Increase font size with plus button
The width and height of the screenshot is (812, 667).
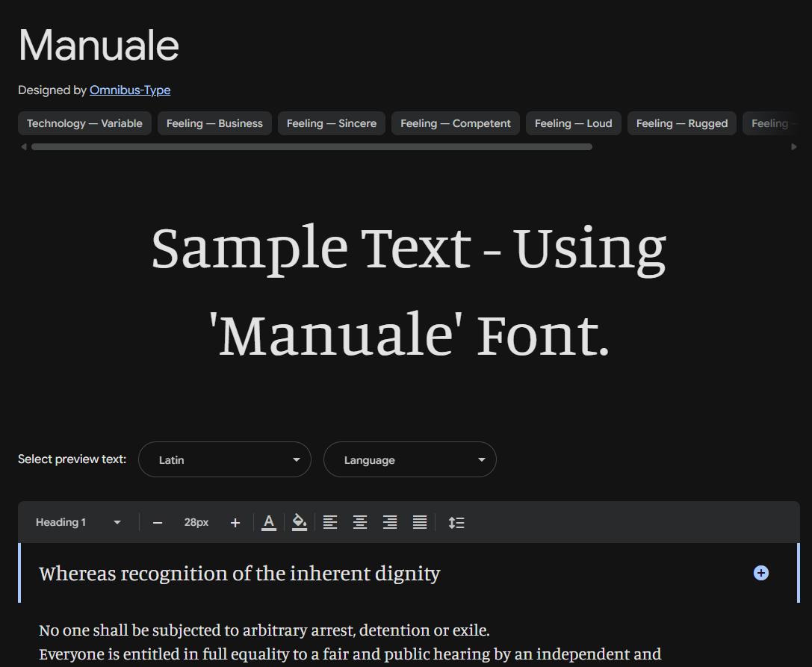(x=235, y=523)
